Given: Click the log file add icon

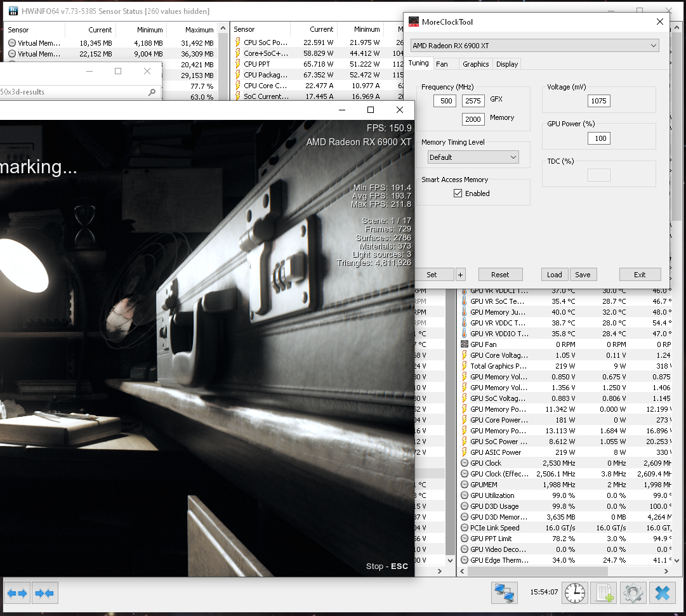Looking at the screenshot, I should click(x=604, y=593).
